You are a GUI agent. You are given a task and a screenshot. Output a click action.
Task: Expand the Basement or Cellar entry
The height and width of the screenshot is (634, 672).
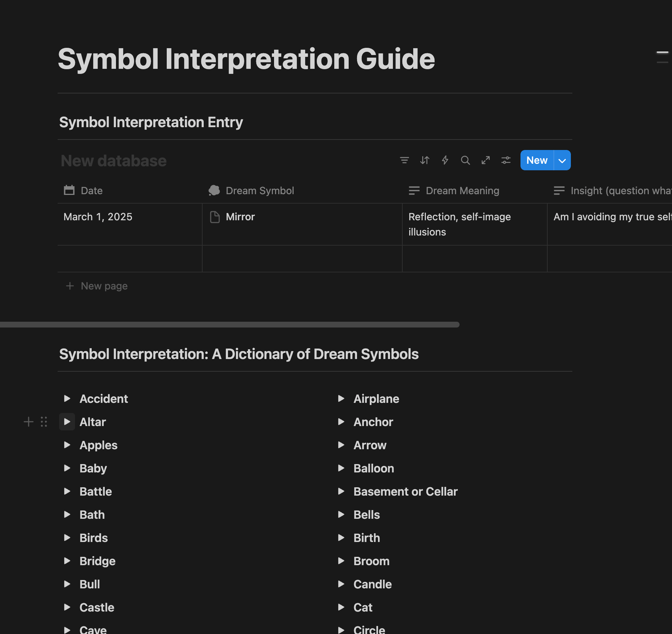pos(341,491)
